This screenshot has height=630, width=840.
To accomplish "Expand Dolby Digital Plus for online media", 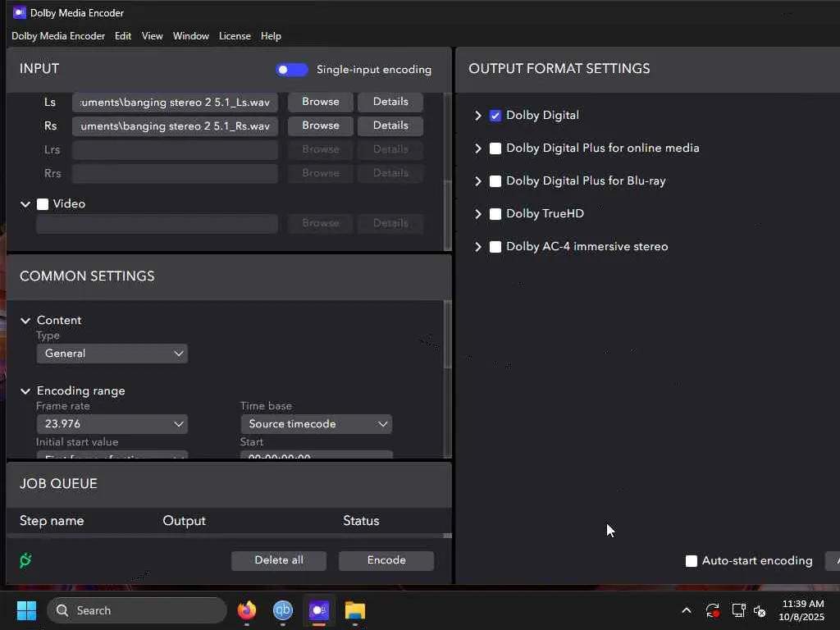I will pyautogui.click(x=478, y=148).
